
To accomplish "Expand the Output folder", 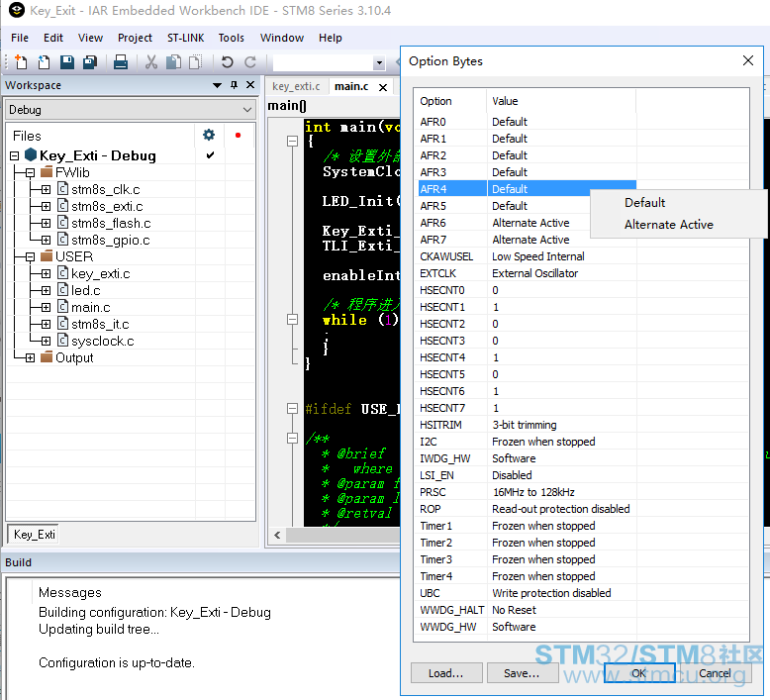I will tap(31, 358).
